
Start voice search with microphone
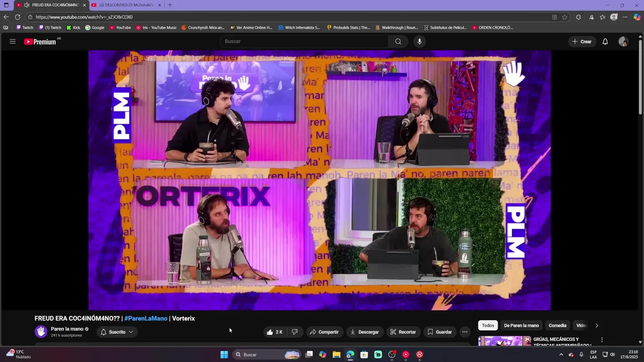click(x=420, y=42)
